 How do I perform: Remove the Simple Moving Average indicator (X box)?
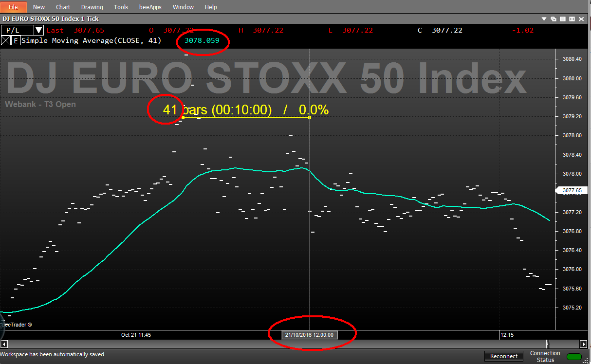(6, 41)
